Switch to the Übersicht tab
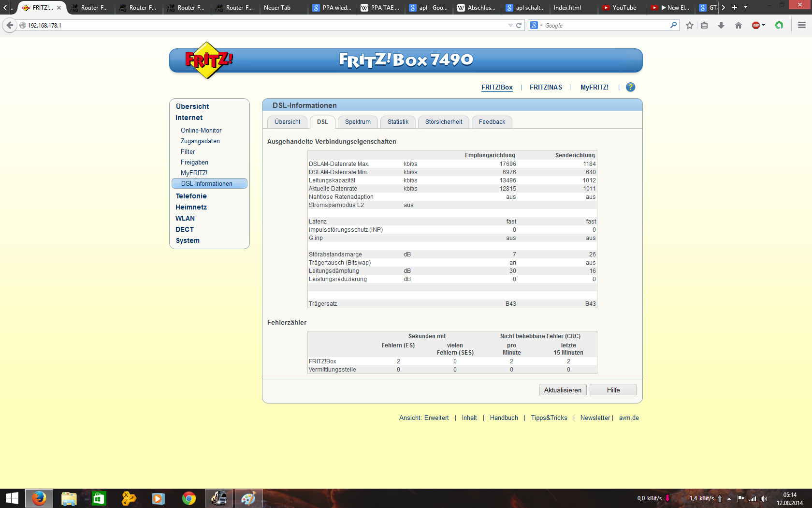This screenshot has height=508, width=812. click(288, 122)
